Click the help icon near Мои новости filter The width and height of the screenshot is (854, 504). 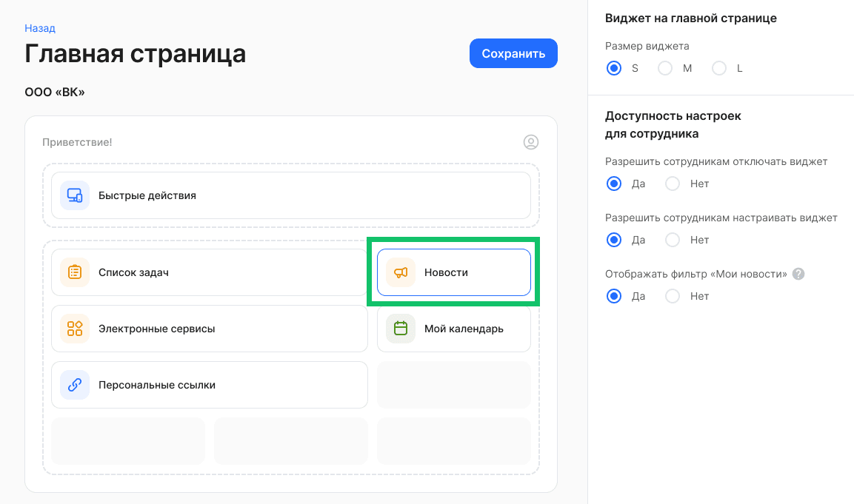coord(798,274)
